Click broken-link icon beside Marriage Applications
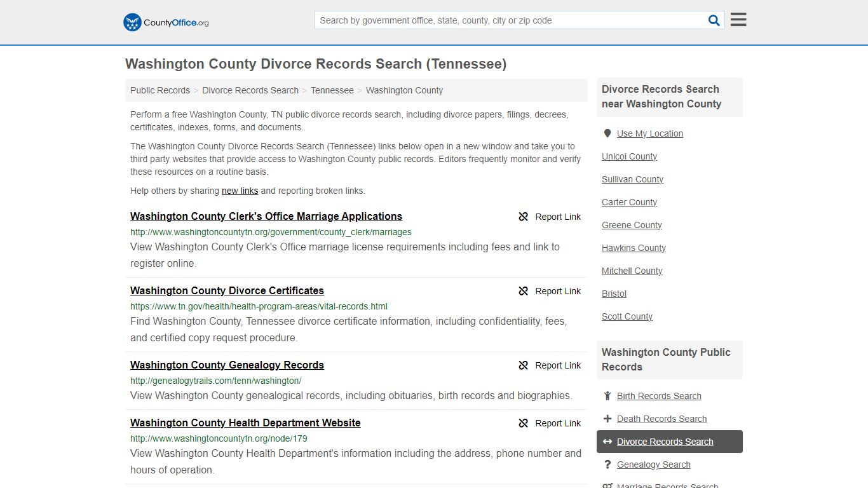868x488 pixels. coord(524,217)
